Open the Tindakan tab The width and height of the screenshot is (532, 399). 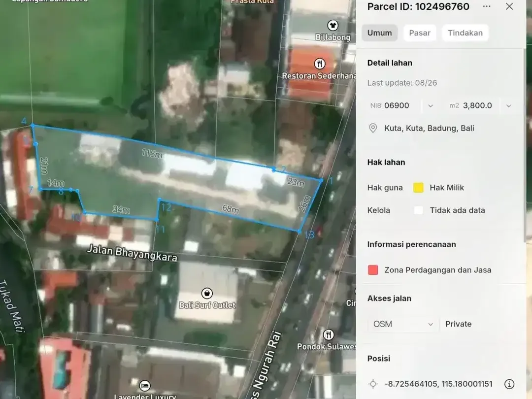[465, 33]
